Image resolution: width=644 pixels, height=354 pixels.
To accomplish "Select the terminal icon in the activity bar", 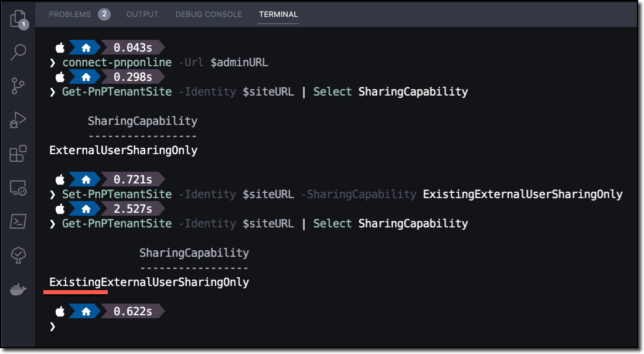I will (x=18, y=222).
